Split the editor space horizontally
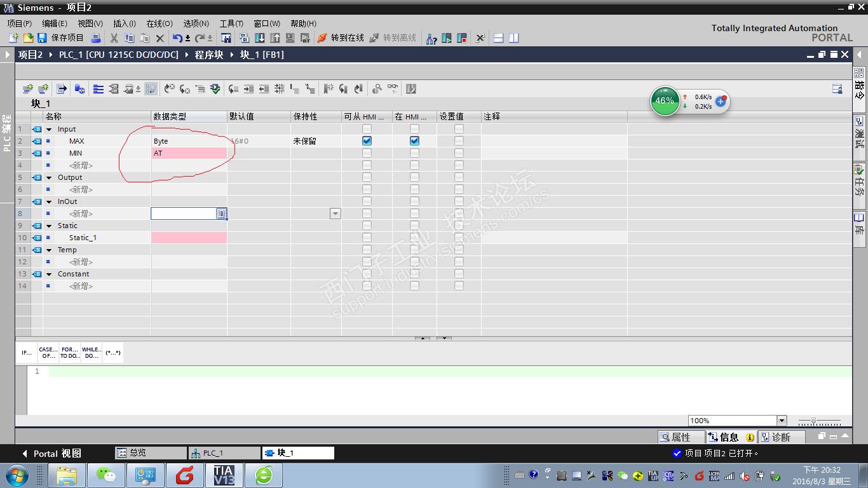 (x=499, y=38)
